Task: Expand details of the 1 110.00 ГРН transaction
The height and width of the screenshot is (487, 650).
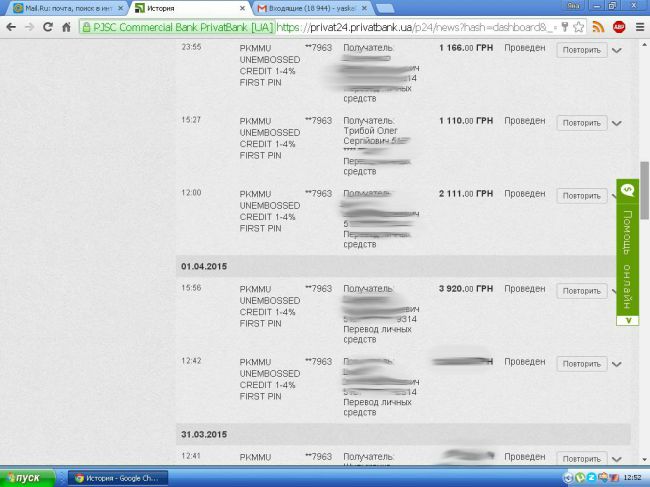Action: tap(617, 124)
